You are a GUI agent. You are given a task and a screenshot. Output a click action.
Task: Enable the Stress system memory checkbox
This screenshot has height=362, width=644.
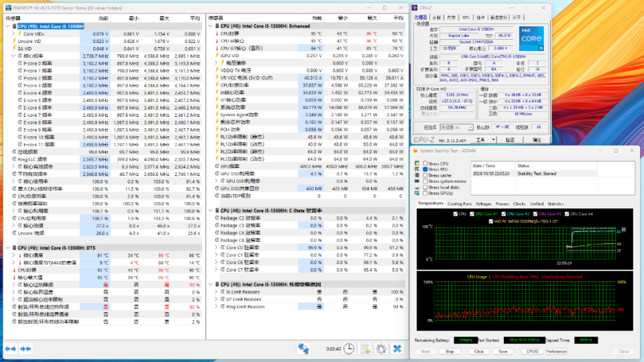425,181
